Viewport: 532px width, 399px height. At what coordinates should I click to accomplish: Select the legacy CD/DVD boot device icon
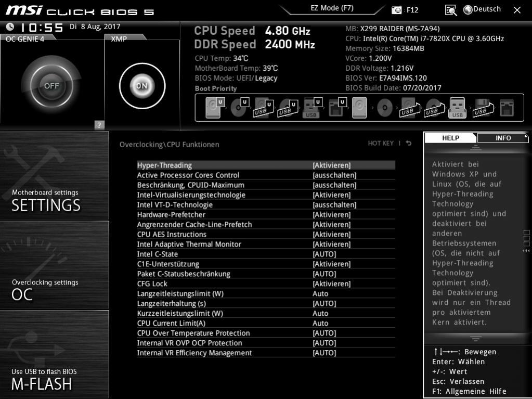point(384,108)
